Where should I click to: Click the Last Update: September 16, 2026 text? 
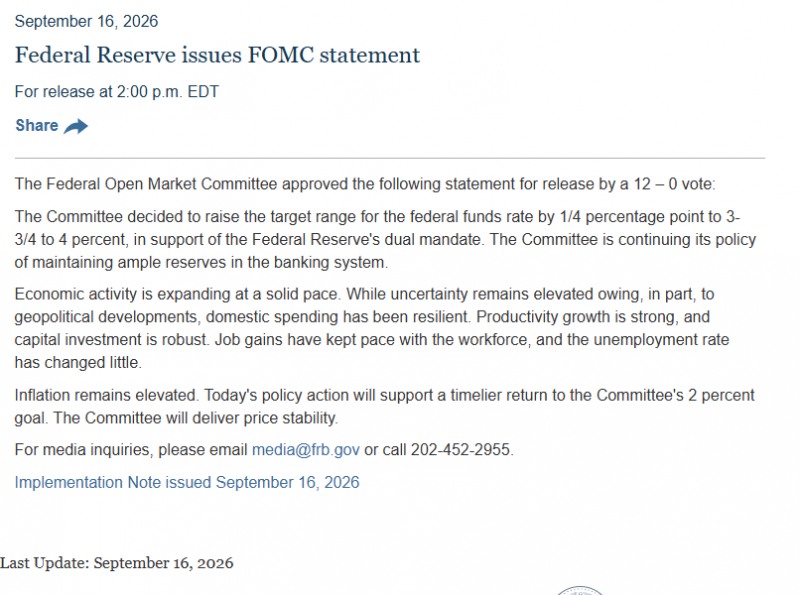pos(117,563)
